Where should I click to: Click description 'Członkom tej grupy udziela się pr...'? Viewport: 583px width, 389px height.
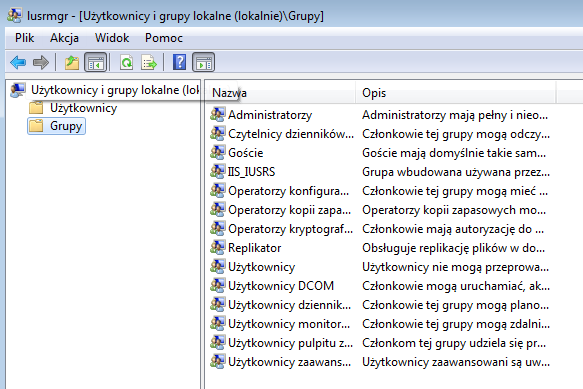click(454, 343)
